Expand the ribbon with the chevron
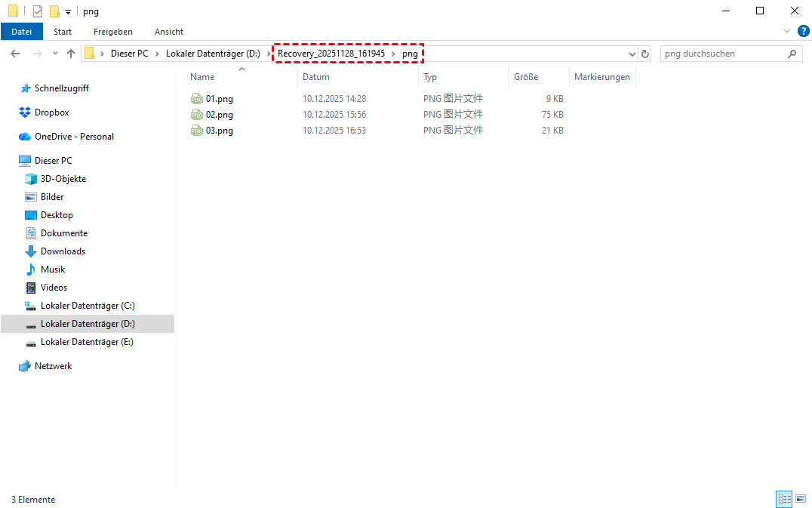The height and width of the screenshot is (508, 812). pos(787,32)
